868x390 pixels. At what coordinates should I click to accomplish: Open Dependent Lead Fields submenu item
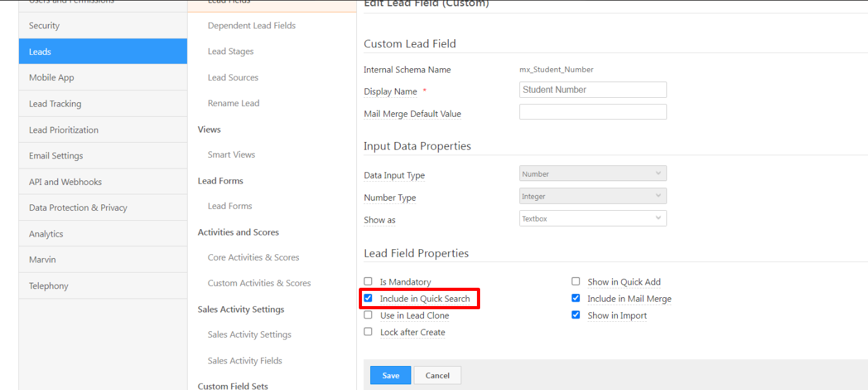(x=251, y=26)
